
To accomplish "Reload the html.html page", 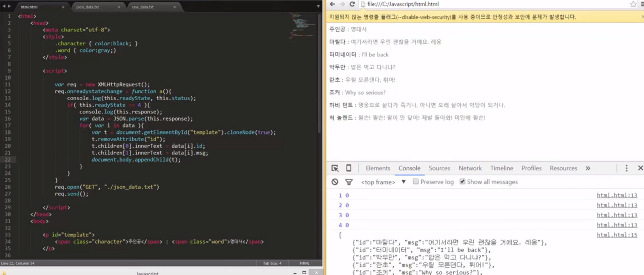I will (x=352, y=4).
